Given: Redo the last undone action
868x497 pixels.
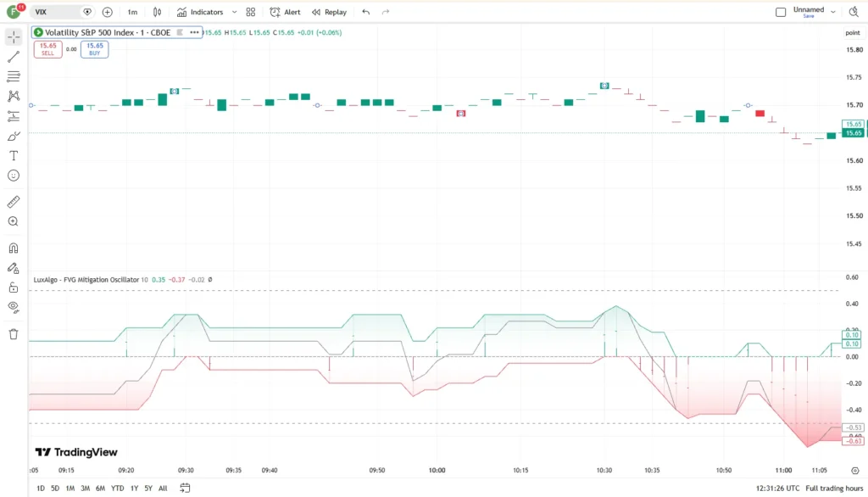Looking at the screenshot, I should pos(386,12).
